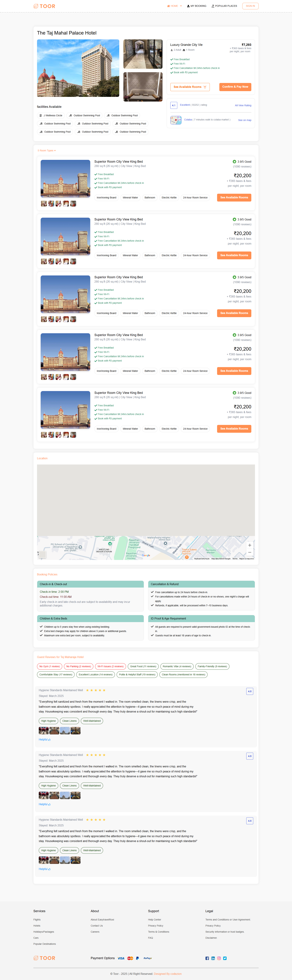Click the Wrestling Indoor Stadium map marker

pyautogui.click(x=110, y=544)
